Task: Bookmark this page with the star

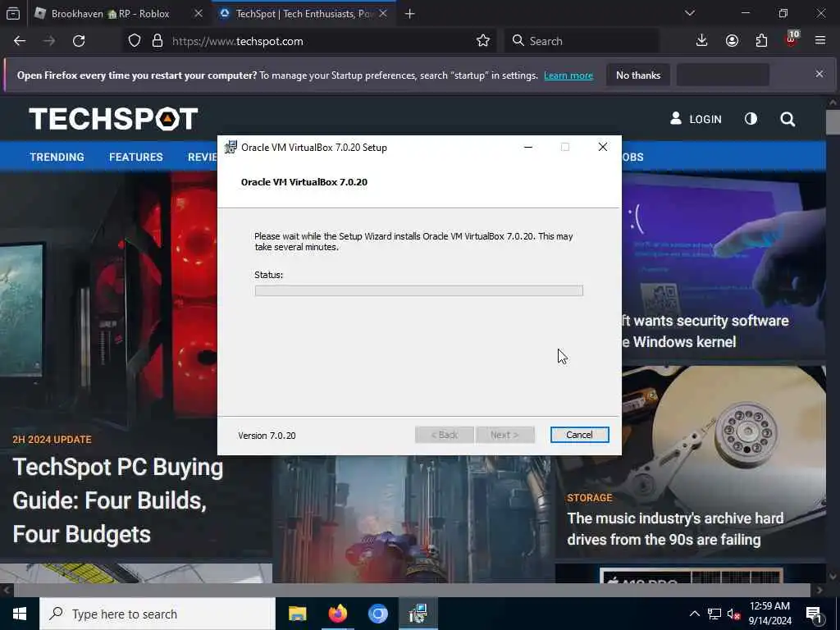Action: (482, 41)
